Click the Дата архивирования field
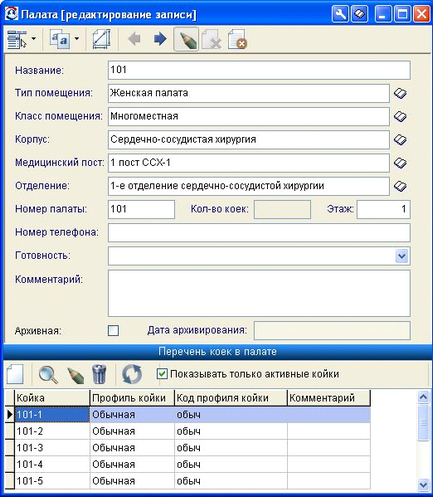 coord(332,331)
